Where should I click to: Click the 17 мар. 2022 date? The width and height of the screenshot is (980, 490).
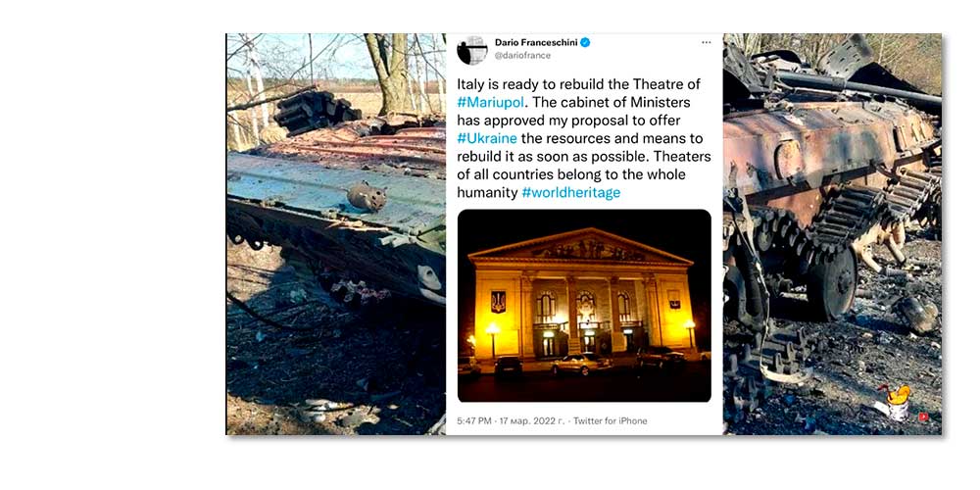[x=530, y=421]
